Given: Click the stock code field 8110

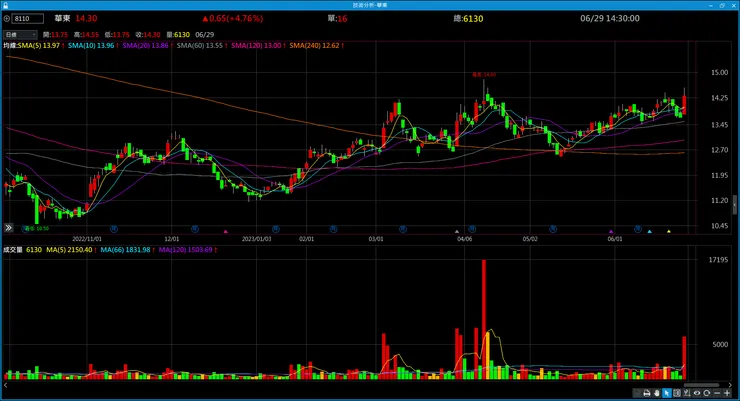Looking at the screenshot, I should coord(28,19).
